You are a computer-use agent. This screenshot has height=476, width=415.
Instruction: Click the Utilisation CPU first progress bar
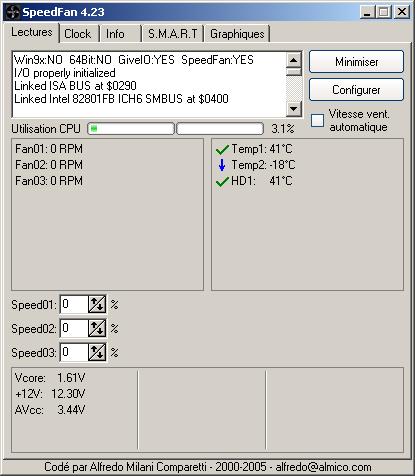coord(131,129)
